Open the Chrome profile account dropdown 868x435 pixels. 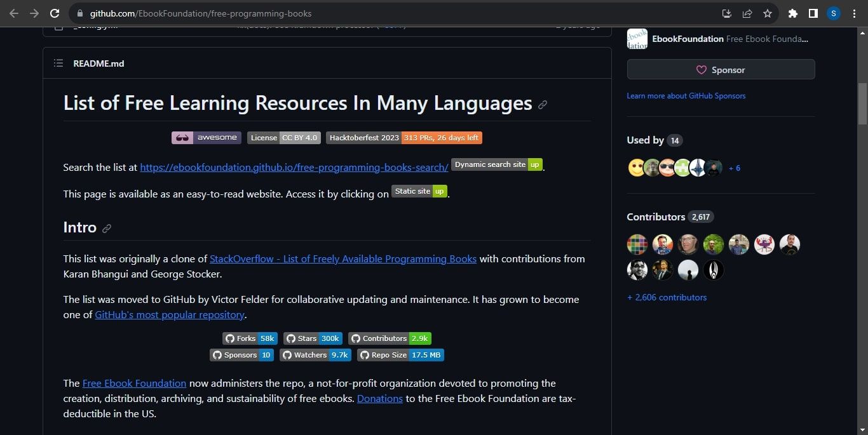[x=833, y=13]
